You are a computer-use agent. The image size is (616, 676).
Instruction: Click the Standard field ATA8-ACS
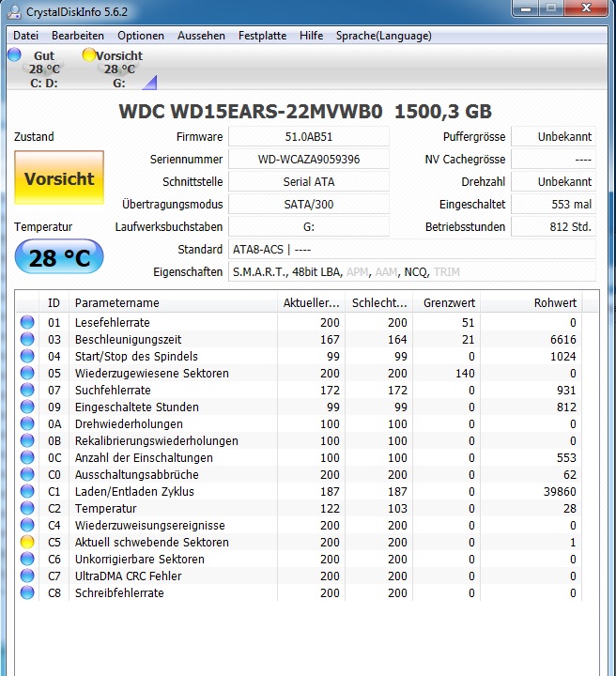click(412, 249)
